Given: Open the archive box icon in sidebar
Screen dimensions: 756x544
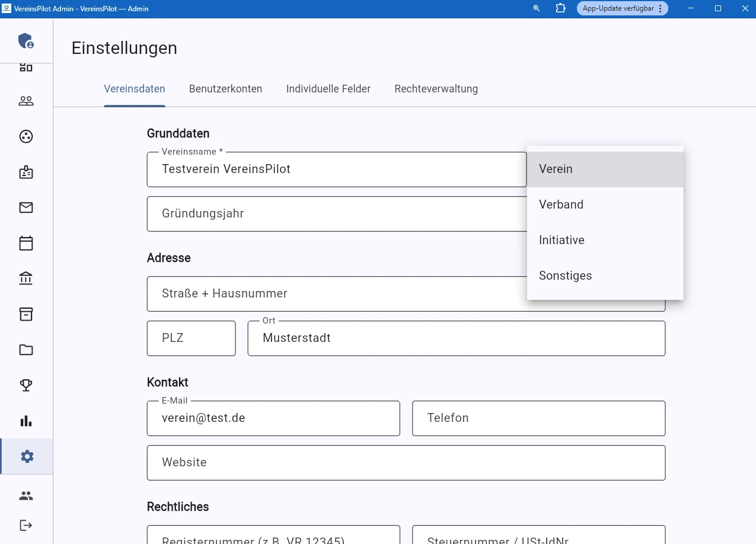Looking at the screenshot, I should click(x=26, y=314).
